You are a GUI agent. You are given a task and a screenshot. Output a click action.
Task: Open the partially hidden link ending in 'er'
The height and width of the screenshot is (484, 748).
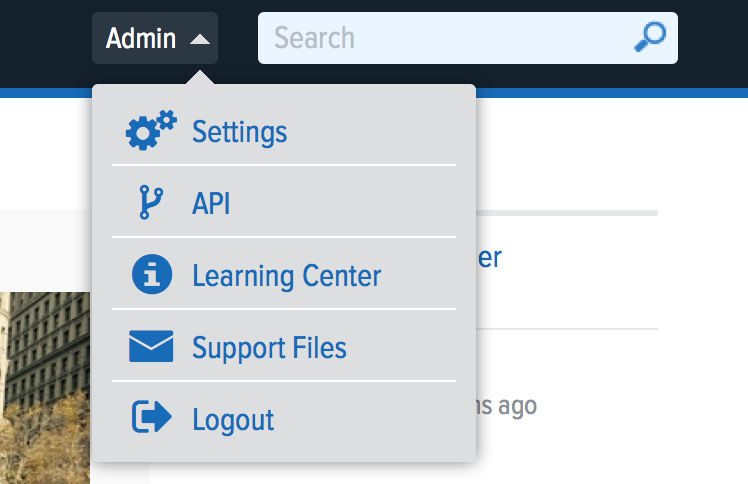tap(489, 258)
